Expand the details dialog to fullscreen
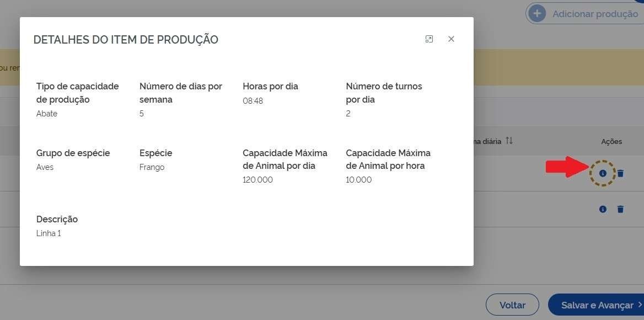644x320 pixels. [429, 39]
